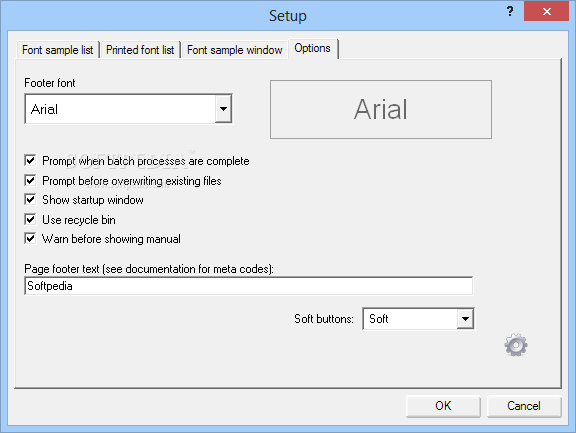
Task: Uncheck Prompt before overwriting existing files
Action: tap(30, 180)
